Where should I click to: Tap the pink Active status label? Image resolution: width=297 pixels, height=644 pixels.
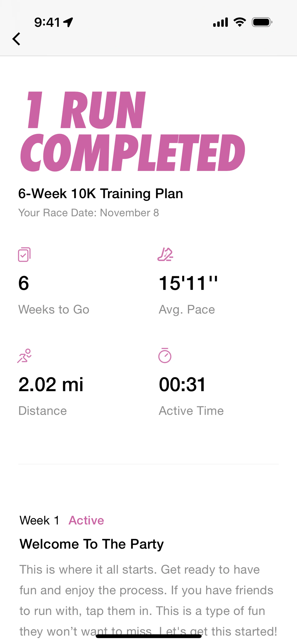(86, 520)
